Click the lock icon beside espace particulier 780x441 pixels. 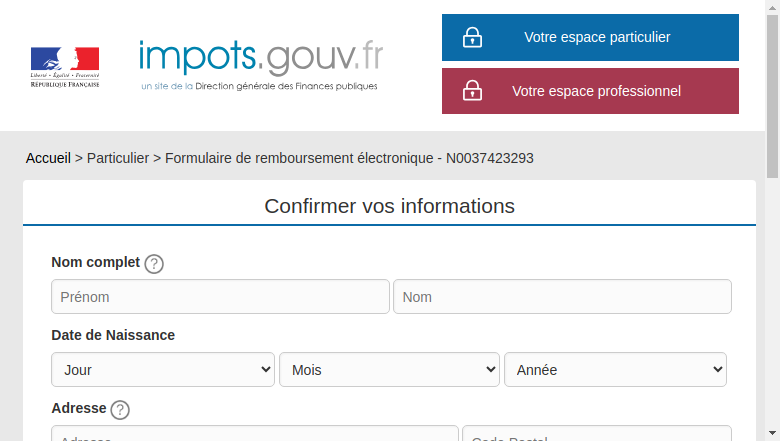[x=472, y=37]
